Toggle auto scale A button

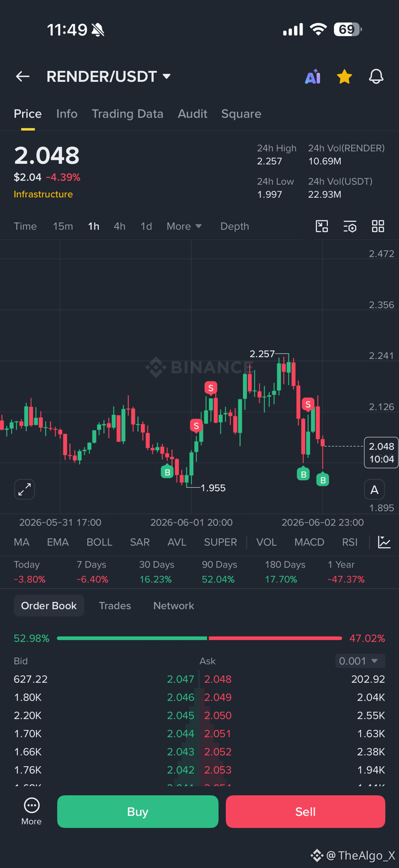pyautogui.click(x=374, y=490)
